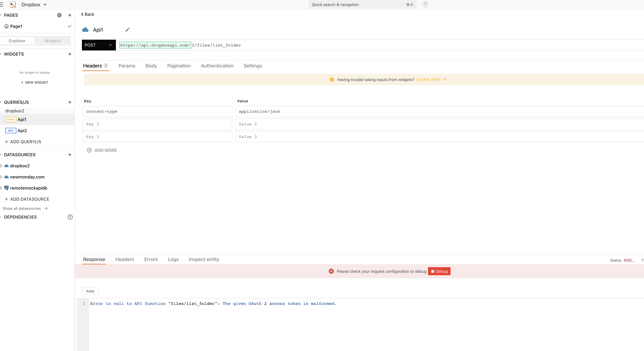Switch to Widgets view toggle
This screenshot has height=351, width=644.
pyautogui.click(x=53, y=41)
